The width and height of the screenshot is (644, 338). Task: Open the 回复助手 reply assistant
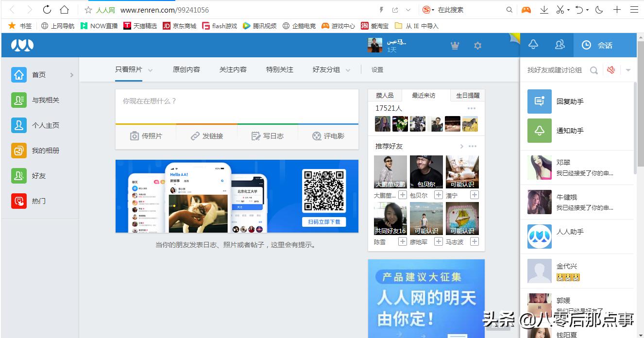click(539, 101)
